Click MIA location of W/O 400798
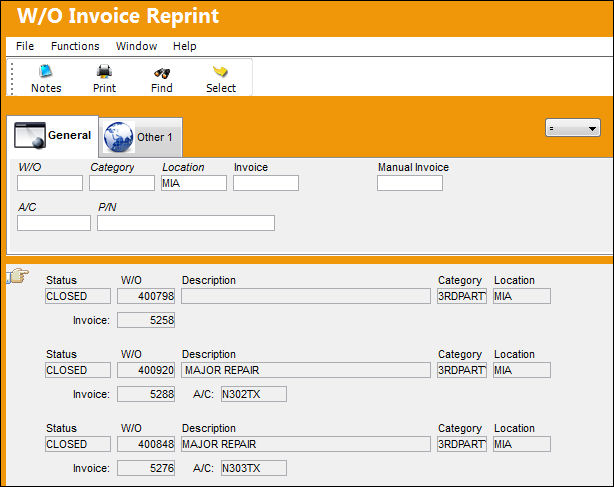The width and height of the screenshot is (614, 487). (522, 296)
